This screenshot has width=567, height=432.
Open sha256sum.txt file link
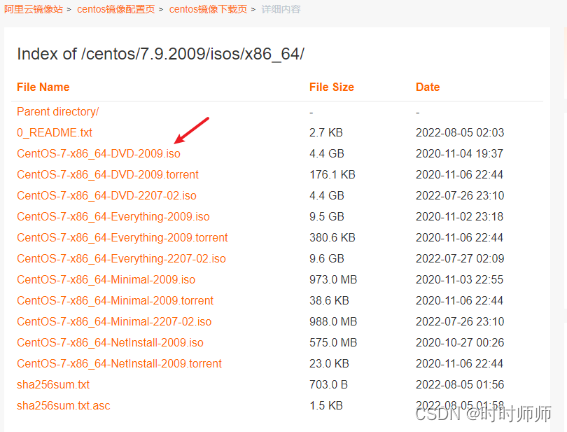(x=53, y=384)
